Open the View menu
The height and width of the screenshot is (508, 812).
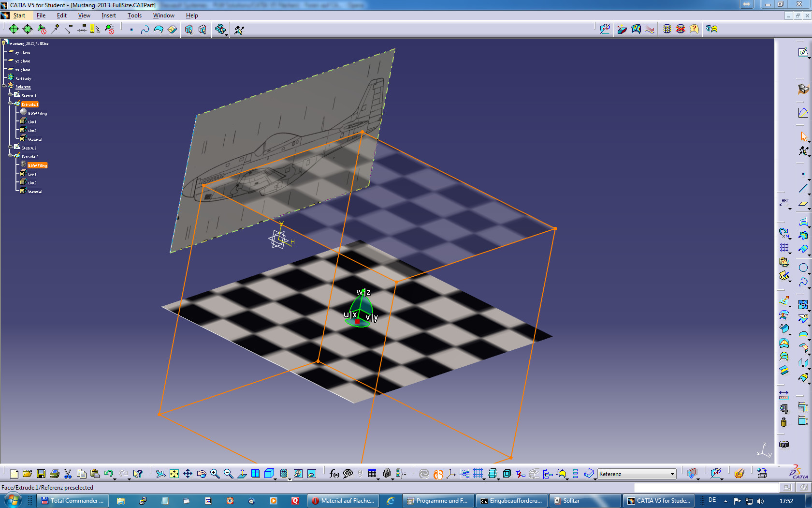pos(84,15)
